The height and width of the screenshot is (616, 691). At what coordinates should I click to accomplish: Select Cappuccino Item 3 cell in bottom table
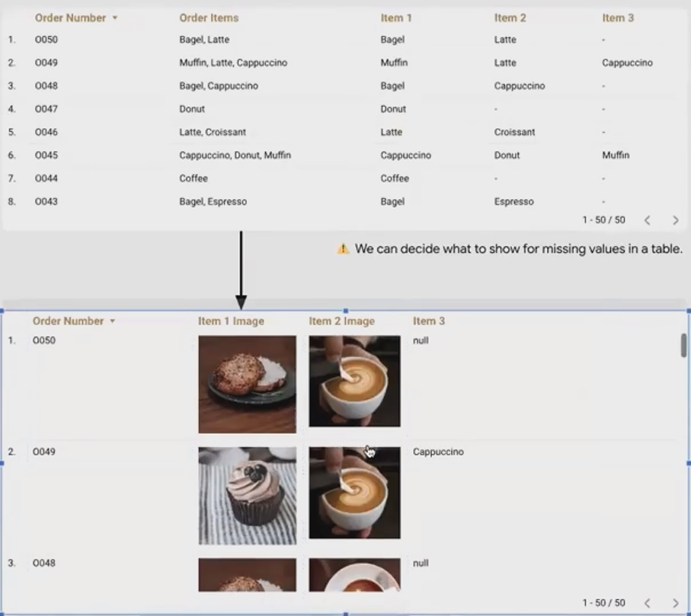click(x=438, y=452)
